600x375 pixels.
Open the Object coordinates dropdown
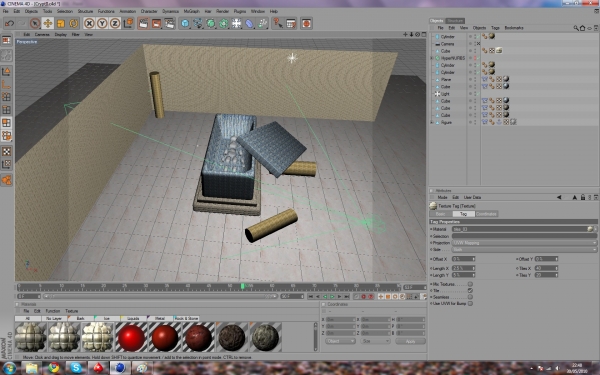pos(340,341)
